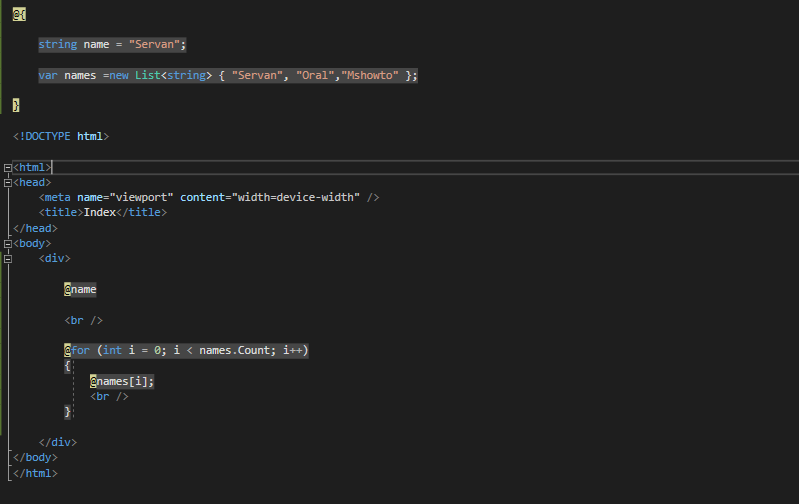This screenshot has width=799, height=504.
Task: Click the string keyword in name declaration
Action: coord(58,45)
